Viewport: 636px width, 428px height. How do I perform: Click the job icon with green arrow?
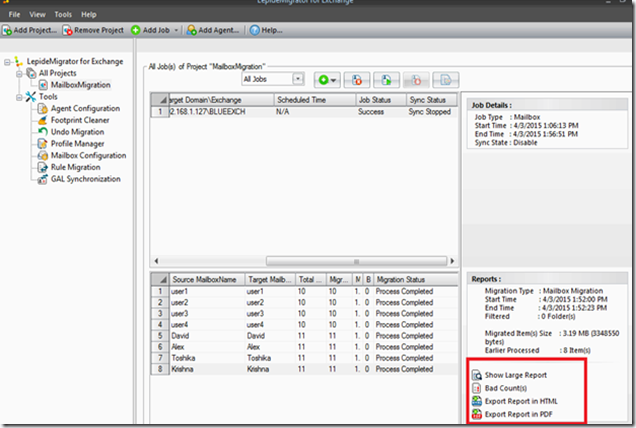pyautogui.click(x=386, y=80)
